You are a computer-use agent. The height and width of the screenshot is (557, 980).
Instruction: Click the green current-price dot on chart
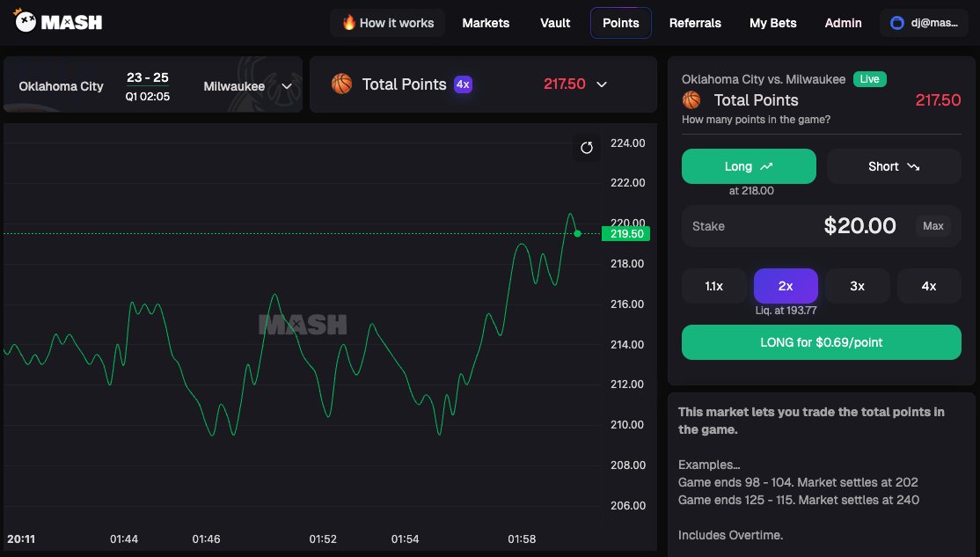click(577, 234)
